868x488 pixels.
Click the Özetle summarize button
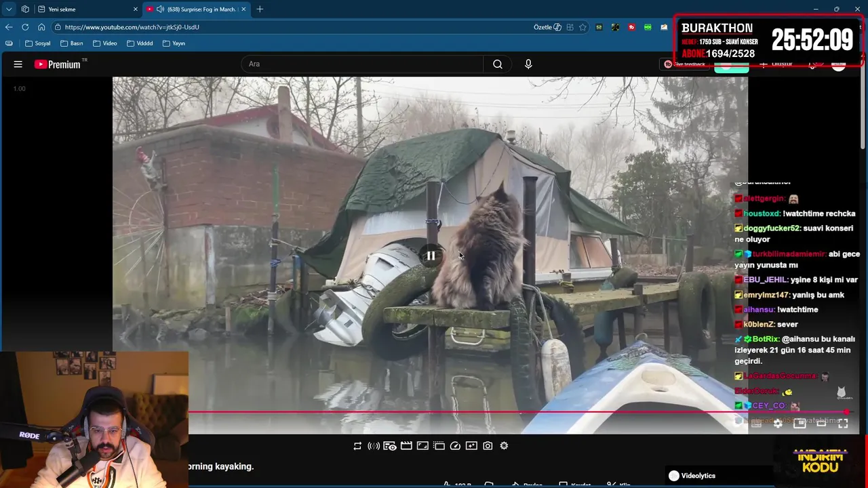pos(547,27)
